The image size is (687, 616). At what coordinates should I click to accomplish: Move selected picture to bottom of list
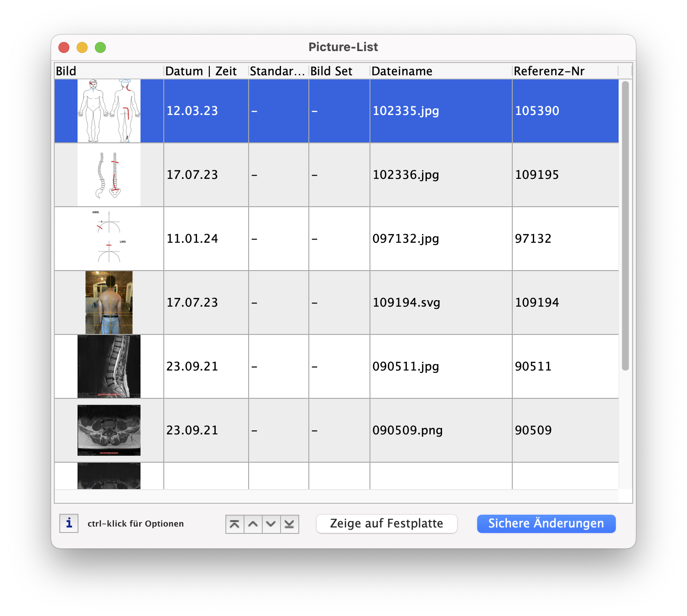point(289,524)
